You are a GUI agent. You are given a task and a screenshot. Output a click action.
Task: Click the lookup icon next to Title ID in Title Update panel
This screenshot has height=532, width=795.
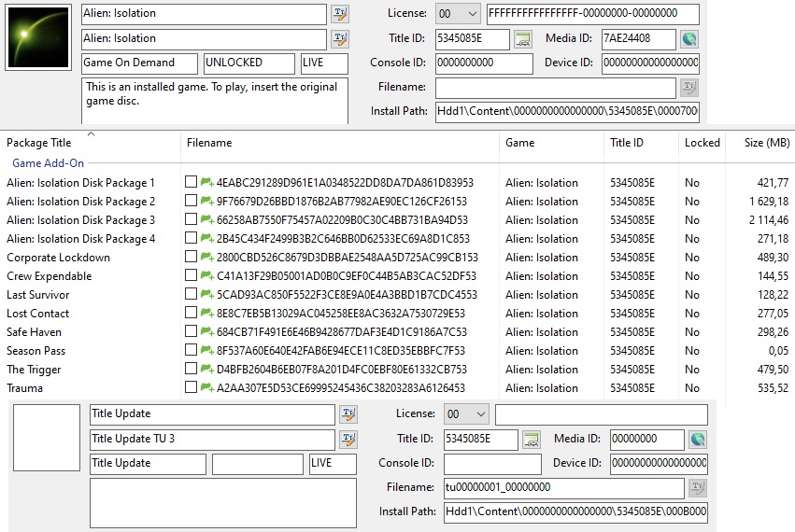[x=532, y=440]
